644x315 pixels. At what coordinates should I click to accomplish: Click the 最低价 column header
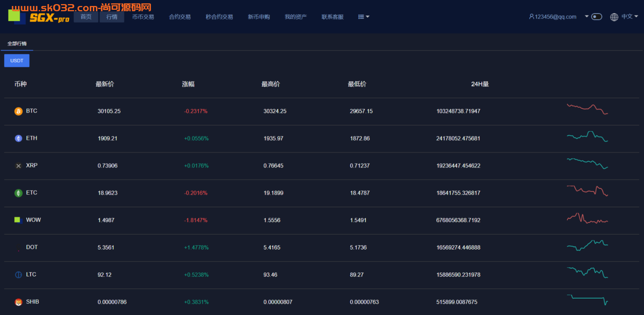[357, 84]
